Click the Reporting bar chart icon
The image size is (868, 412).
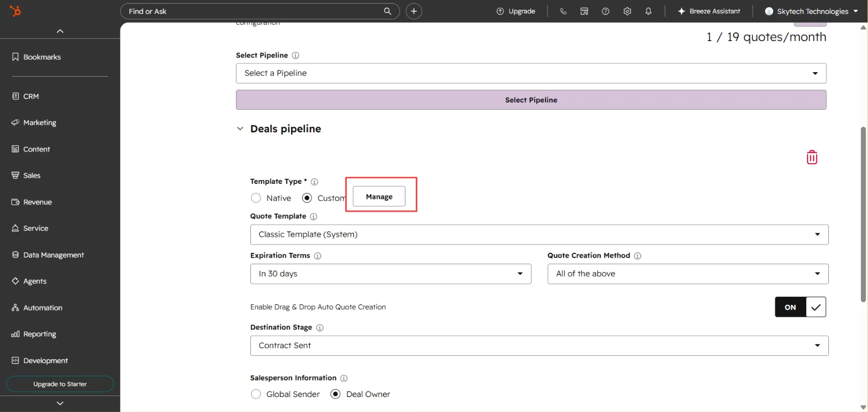[x=15, y=334]
